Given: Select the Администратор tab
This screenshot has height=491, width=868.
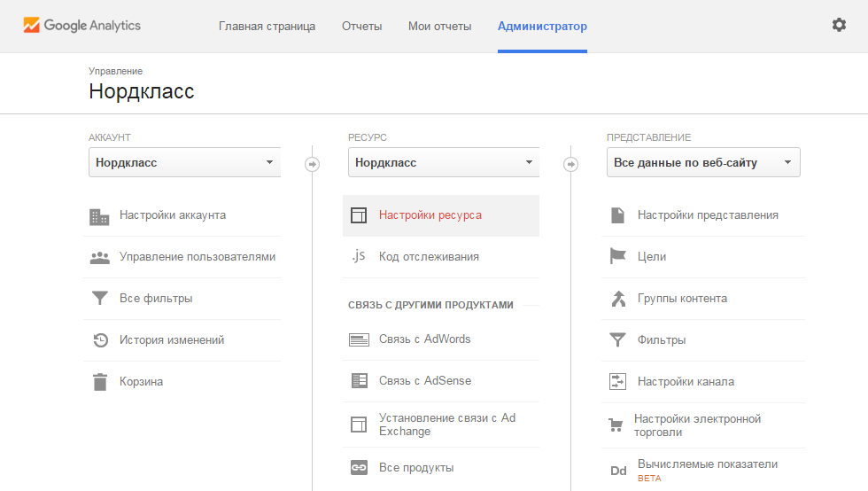Looking at the screenshot, I should coord(542,26).
